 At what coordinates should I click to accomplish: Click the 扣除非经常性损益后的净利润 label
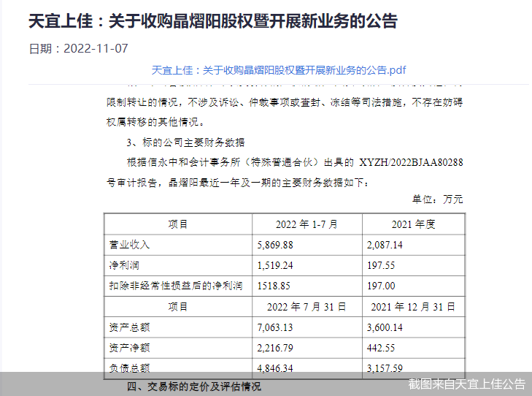[x=176, y=286]
